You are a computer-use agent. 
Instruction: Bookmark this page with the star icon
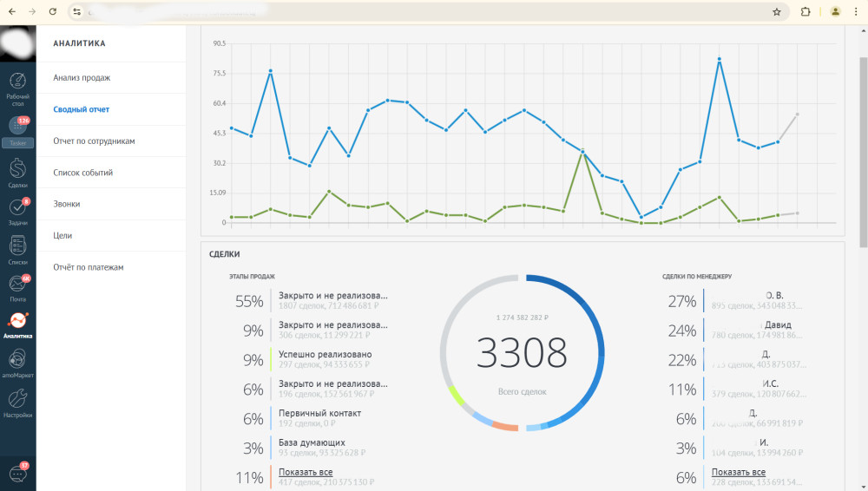[x=777, y=11]
